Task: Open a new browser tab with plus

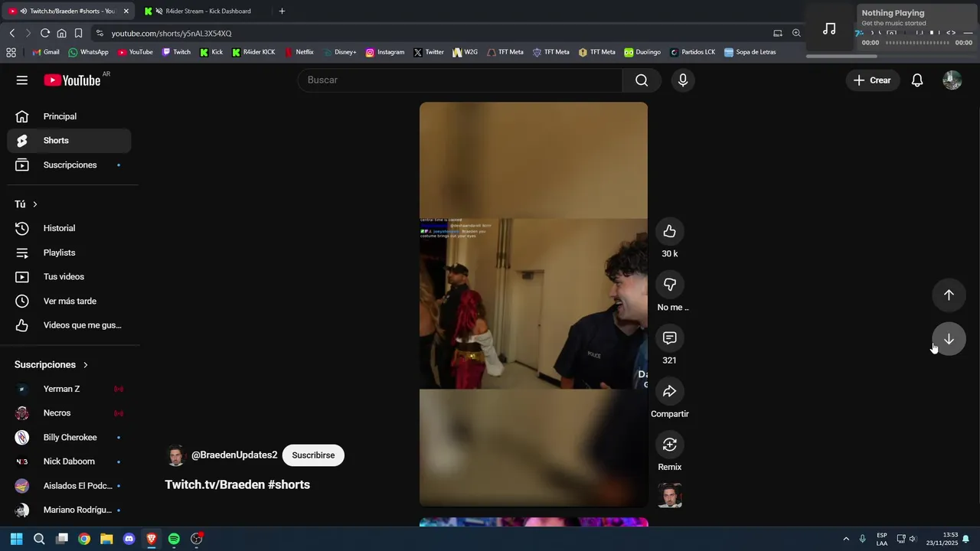Action: coord(282,11)
